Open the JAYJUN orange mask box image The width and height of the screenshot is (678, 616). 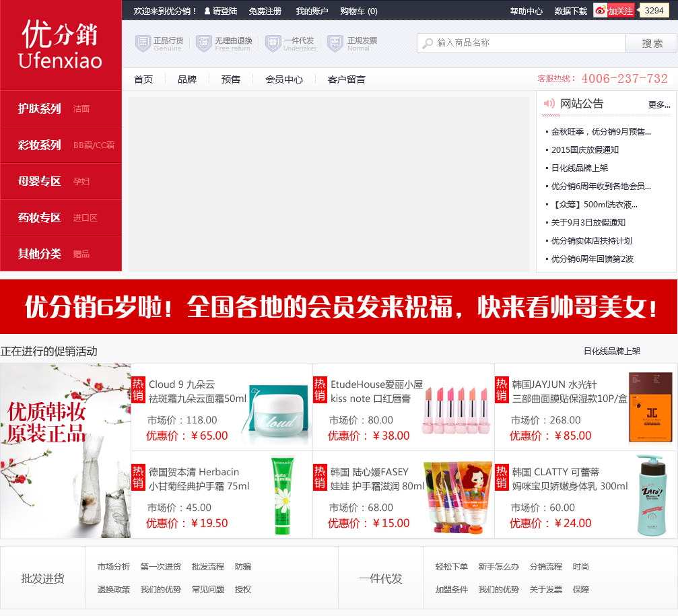pos(650,407)
